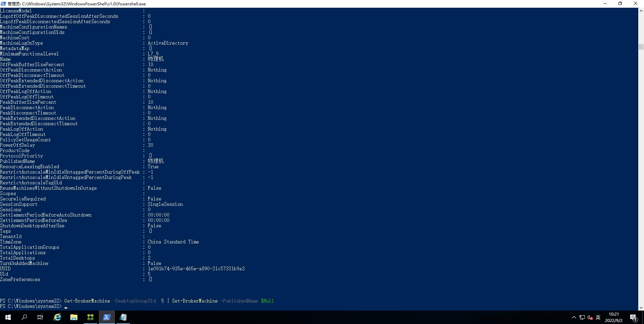Click the TimeZone value China Standard Time
The height and width of the screenshot is (324, 644).
pos(173,242)
